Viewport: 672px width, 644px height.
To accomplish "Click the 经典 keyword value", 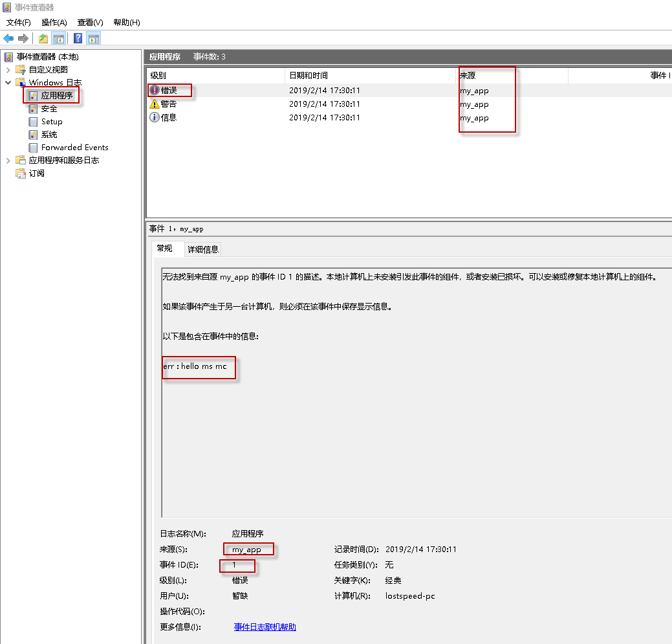I will [x=393, y=581].
